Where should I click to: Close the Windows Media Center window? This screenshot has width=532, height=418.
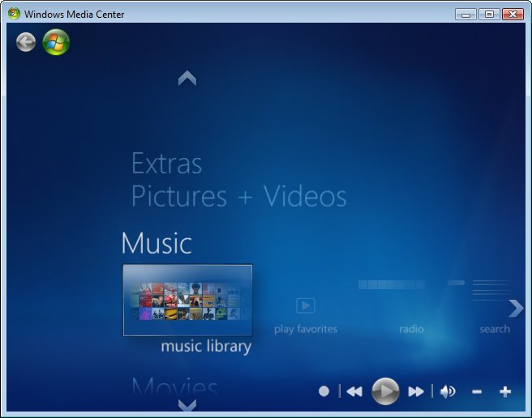point(513,15)
